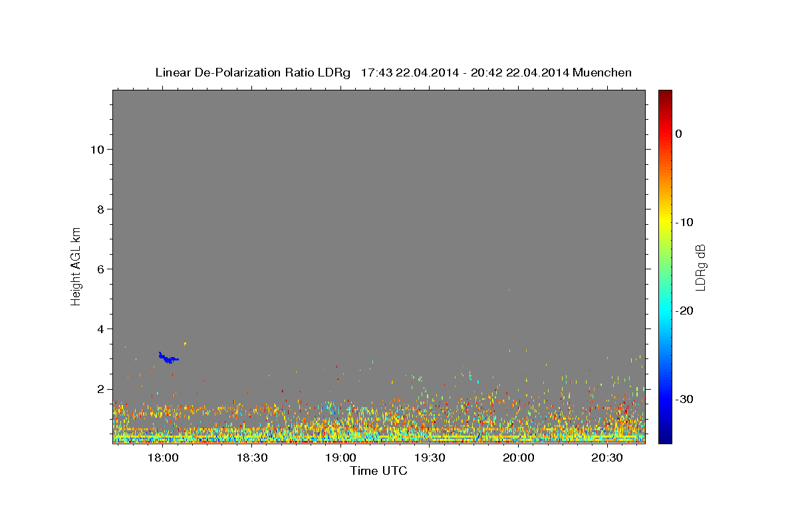This screenshot has height=532, width=798.
Task: Click the green region of the colorbar
Action: coord(665,266)
